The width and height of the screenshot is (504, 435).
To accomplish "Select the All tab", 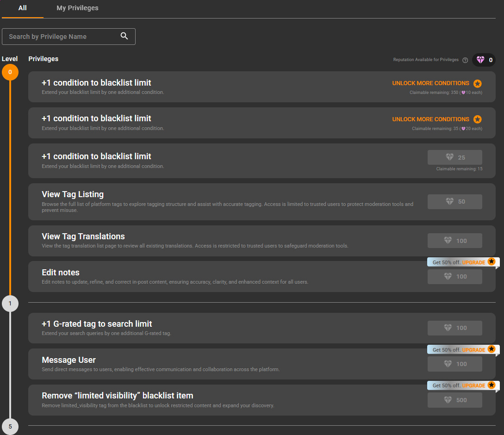I will tap(23, 8).
